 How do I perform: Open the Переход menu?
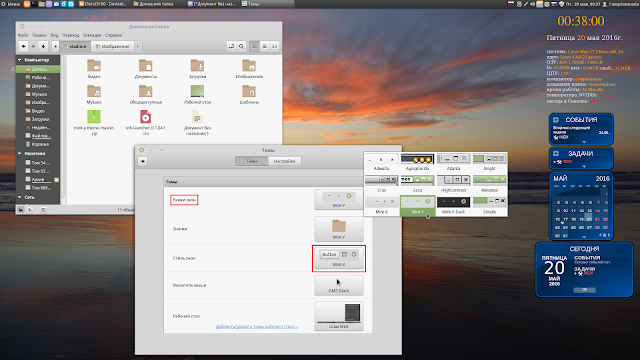click(x=70, y=35)
